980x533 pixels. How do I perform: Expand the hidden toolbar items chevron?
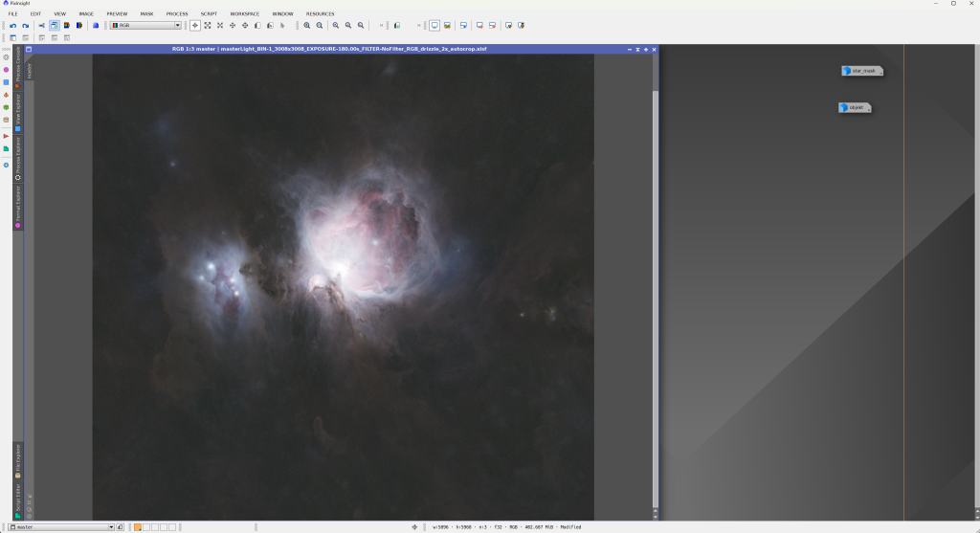point(381,26)
